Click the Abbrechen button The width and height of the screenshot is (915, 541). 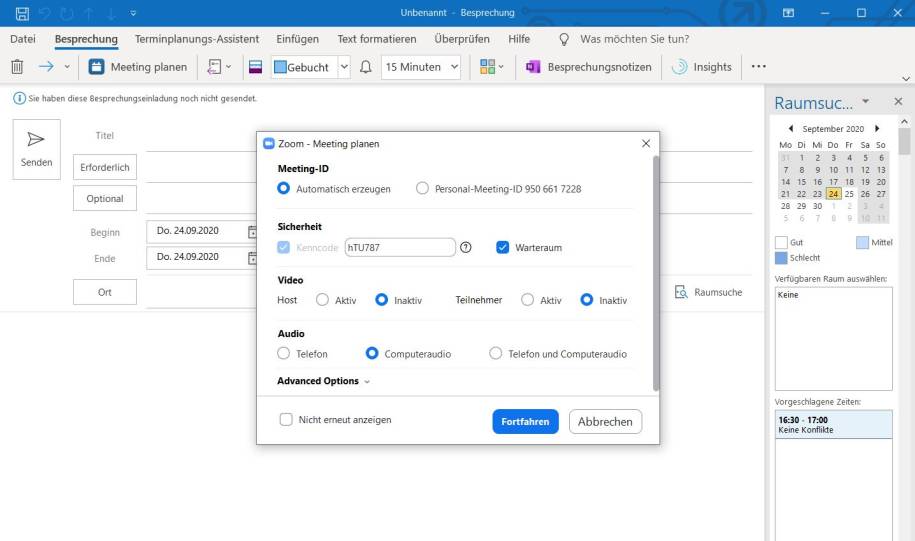605,421
